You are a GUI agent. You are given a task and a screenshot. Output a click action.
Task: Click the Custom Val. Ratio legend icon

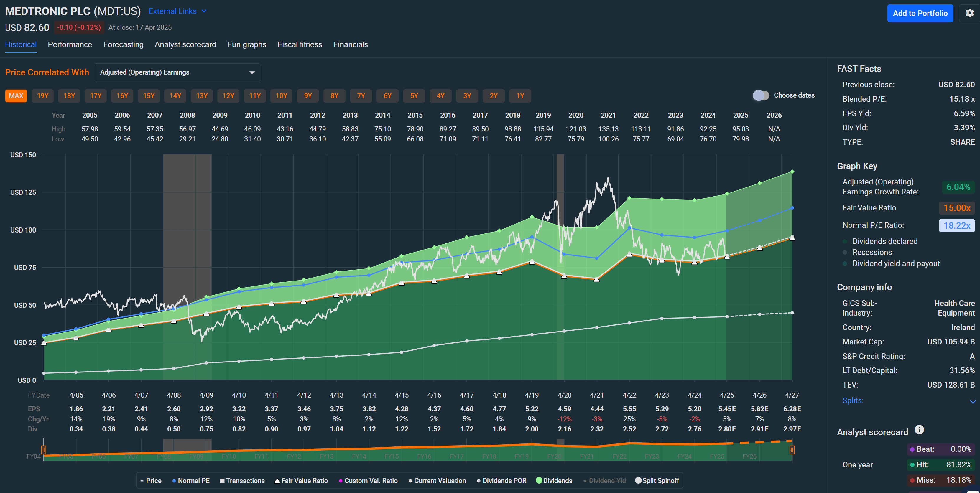point(341,480)
